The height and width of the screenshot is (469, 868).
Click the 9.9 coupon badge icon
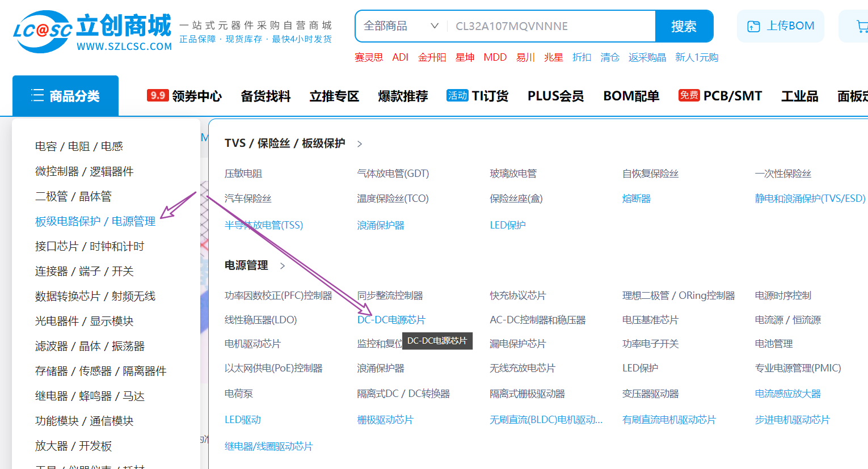(x=158, y=95)
